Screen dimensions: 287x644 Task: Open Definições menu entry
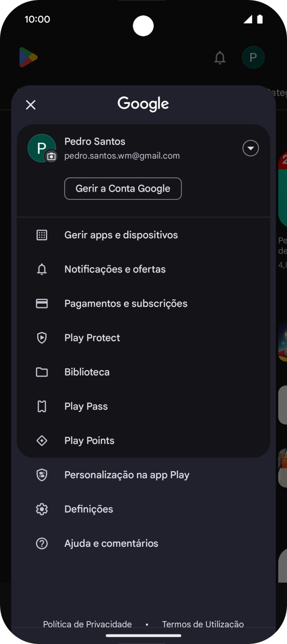(89, 509)
